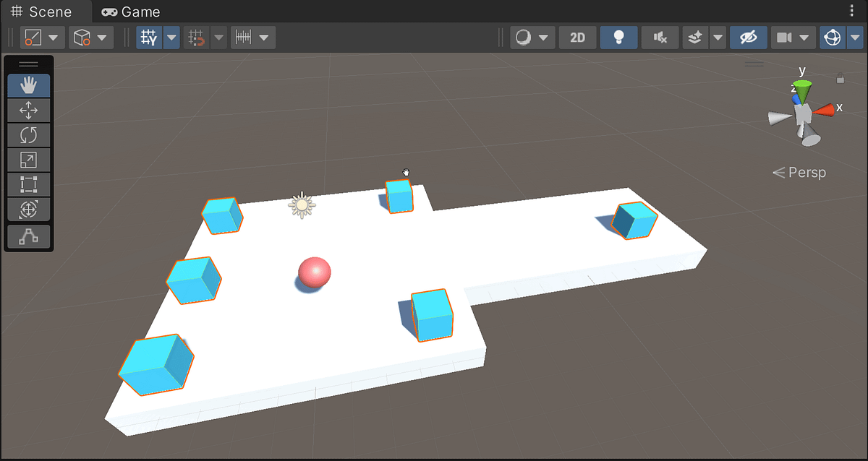Toggle scene visibility with the crossed-eye icon
This screenshot has height=461, width=868.
(x=748, y=37)
